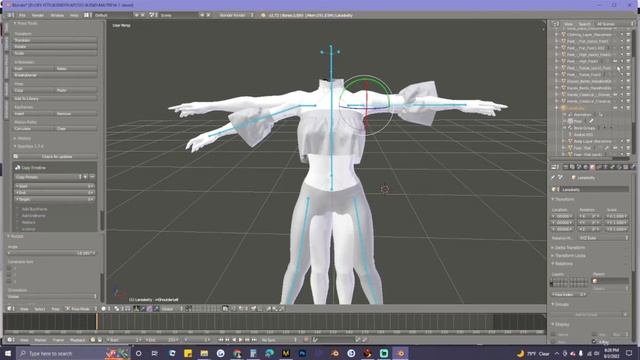Open the pivot point selector
This screenshot has width=640, height=360.
[x=118, y=309]
